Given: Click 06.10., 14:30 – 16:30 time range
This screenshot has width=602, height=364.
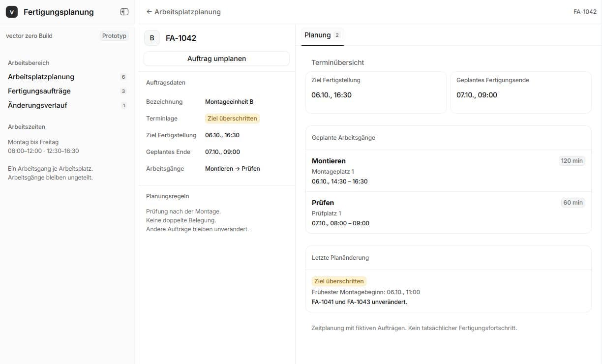Looking at the screenshot, I should point(340,182).
